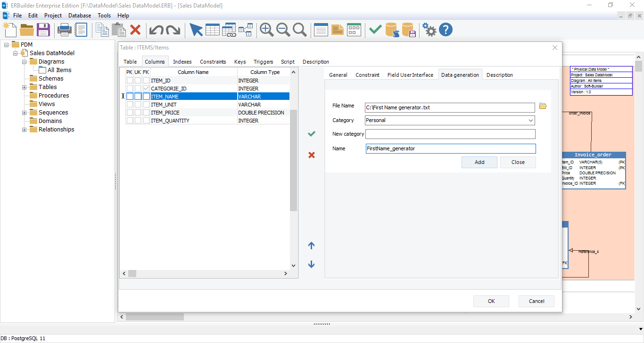Click the printer icon to print the diagram
This screenshot has height=343, width=644.
click(65, 29)
